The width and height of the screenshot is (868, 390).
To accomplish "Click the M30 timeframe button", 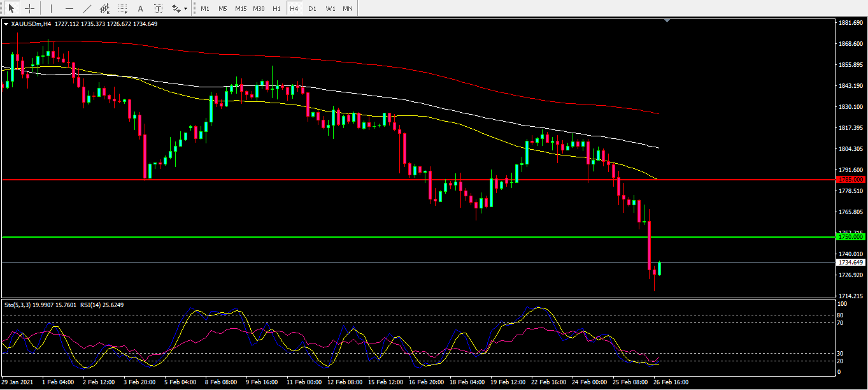I will (x=259, y=8).
